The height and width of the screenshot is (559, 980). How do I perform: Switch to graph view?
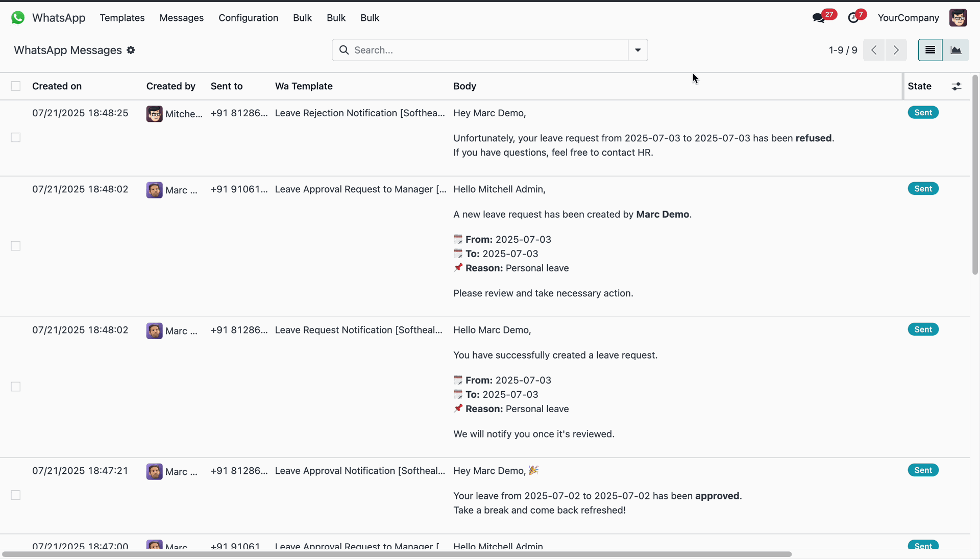(955, 50)
